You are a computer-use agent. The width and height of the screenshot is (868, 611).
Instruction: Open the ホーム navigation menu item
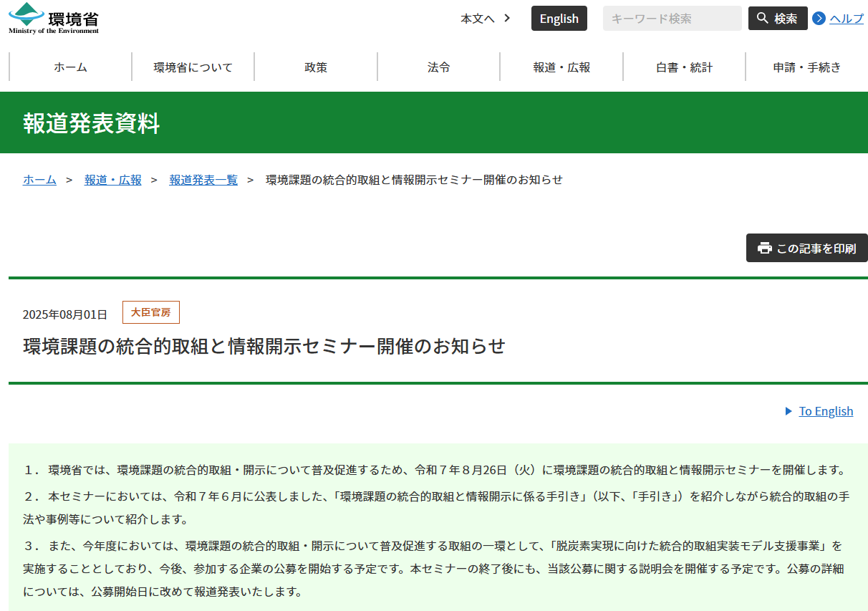pyautogui.click(x=70, y=67)
